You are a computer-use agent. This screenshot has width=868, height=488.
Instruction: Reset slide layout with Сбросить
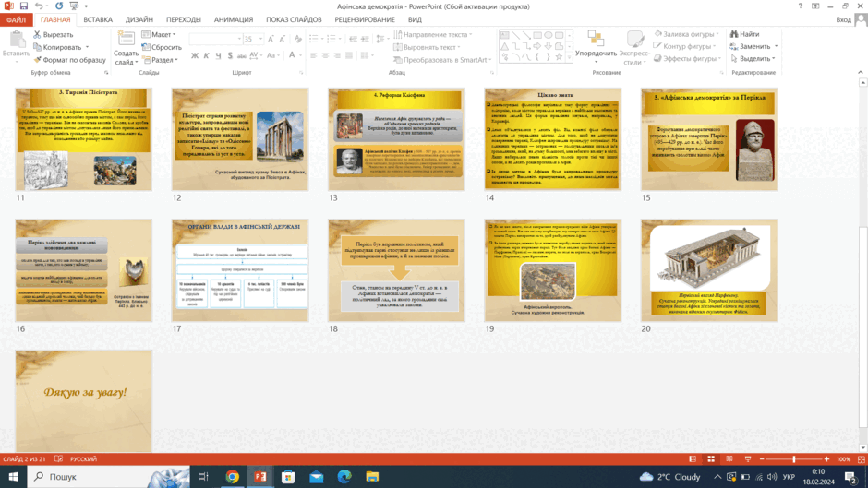click(x=161, y=47)
